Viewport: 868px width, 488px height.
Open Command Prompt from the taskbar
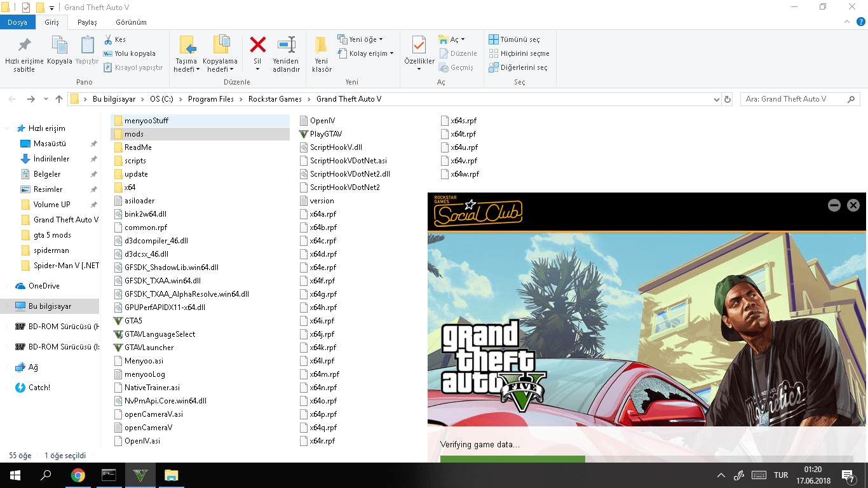(x=109, y=475)
